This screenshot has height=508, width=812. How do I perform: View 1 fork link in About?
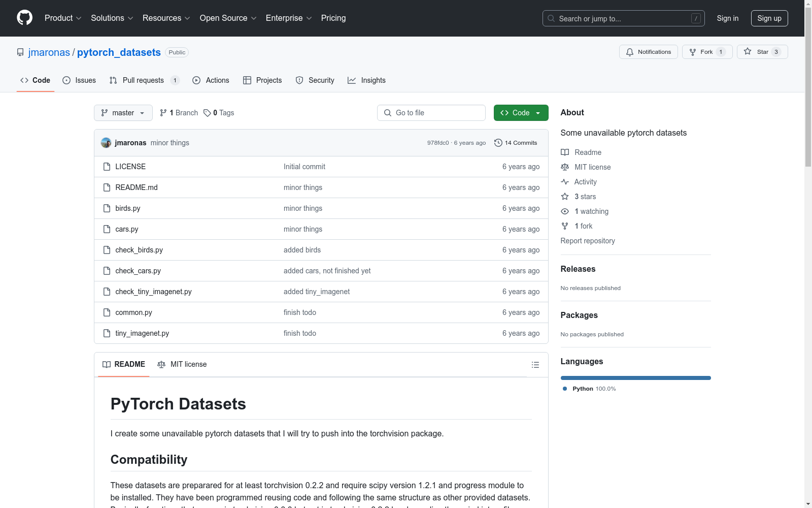pyautogui.click(x=577, y=226)
